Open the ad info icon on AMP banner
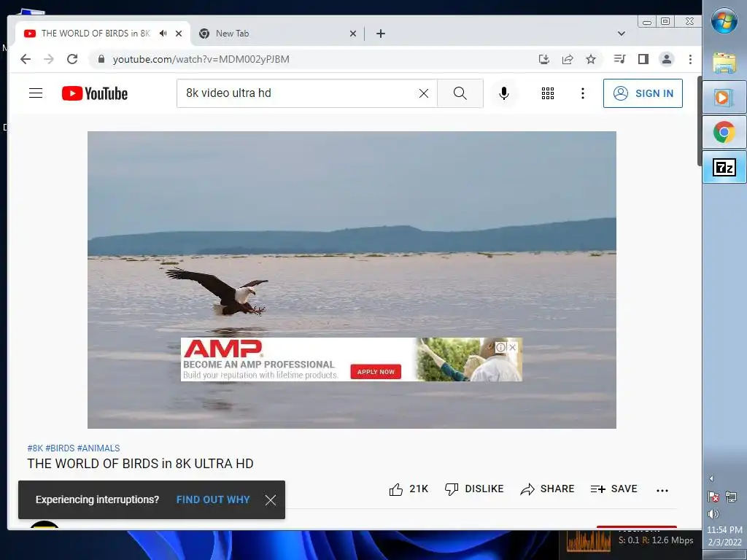 (x=500, y=347)
